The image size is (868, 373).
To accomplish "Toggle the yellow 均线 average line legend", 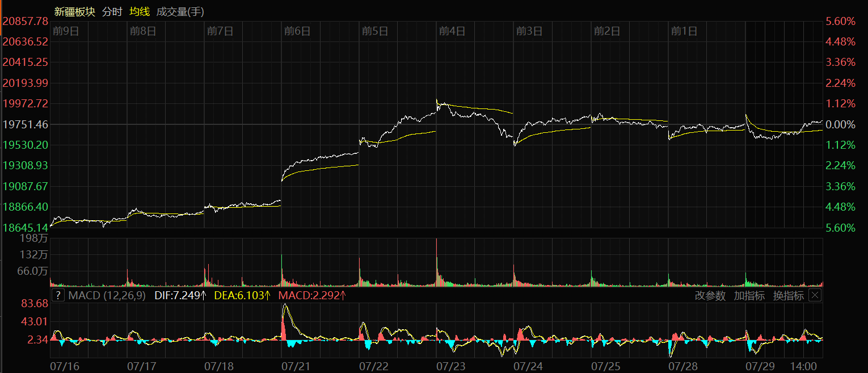I will tap(140, 11).
